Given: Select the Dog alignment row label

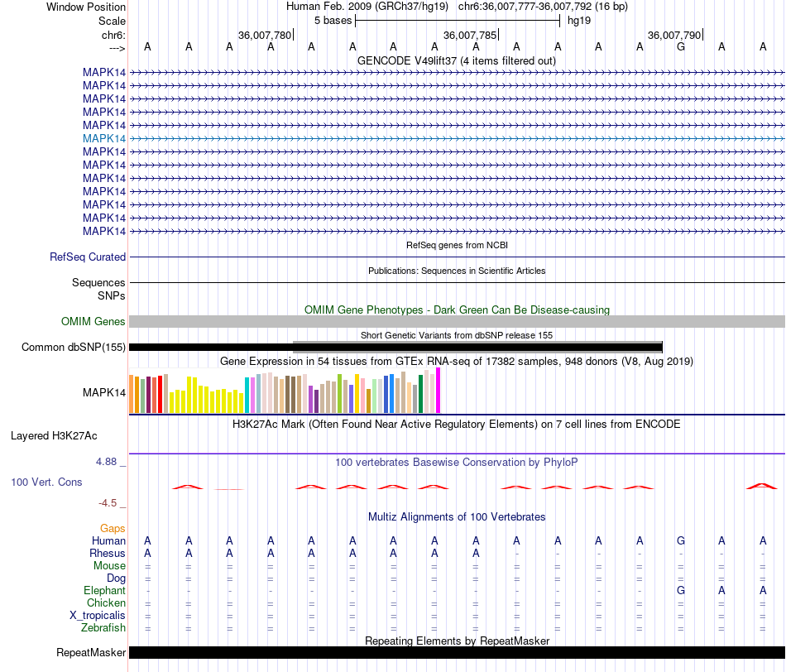Looking at the screenshot, I should pyautogui.click(x=117, y=578).
